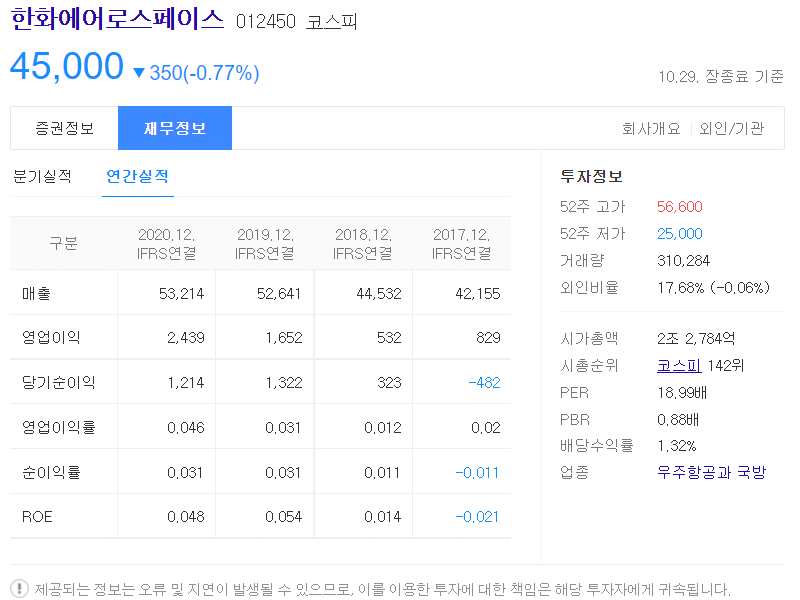The height and width of the screenshot is (600, 800).
Task: Select the 재무정보 tab
Action: [x=175, y=128]
